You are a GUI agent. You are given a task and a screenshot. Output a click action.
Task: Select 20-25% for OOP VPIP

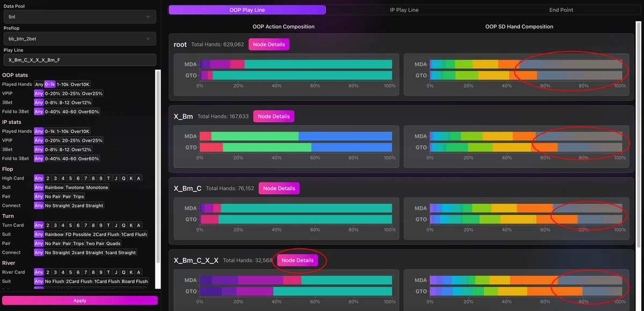(71, 93)
